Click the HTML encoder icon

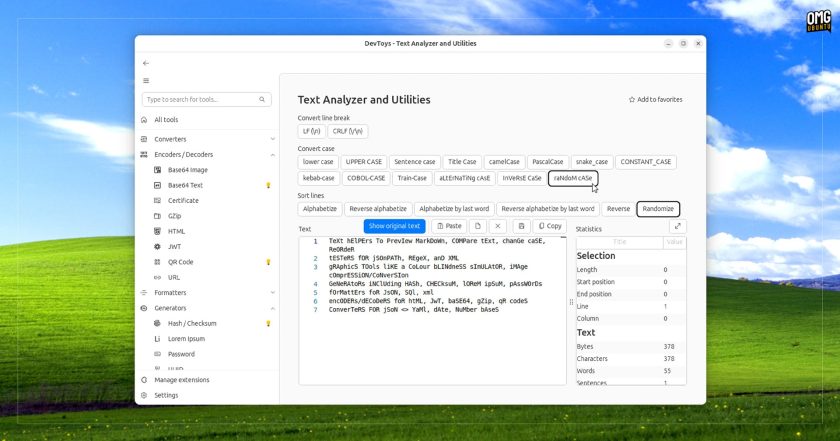pos(158,231)
